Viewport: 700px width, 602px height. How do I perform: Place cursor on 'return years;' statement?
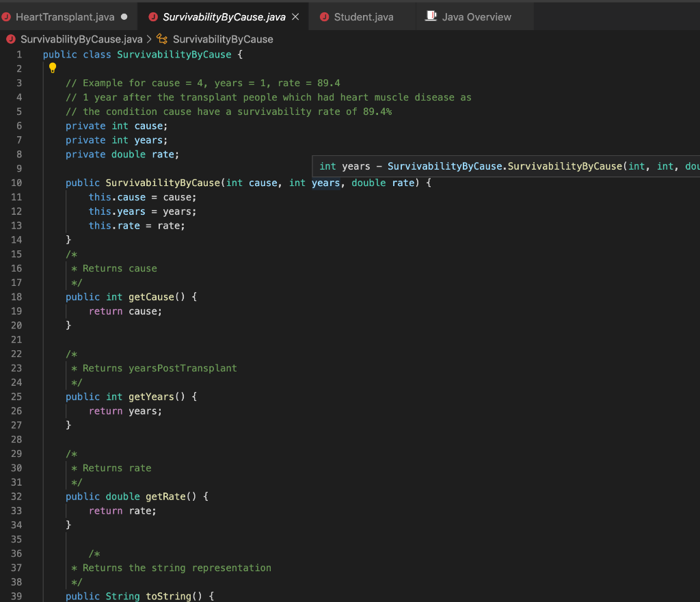coord(126,411)
